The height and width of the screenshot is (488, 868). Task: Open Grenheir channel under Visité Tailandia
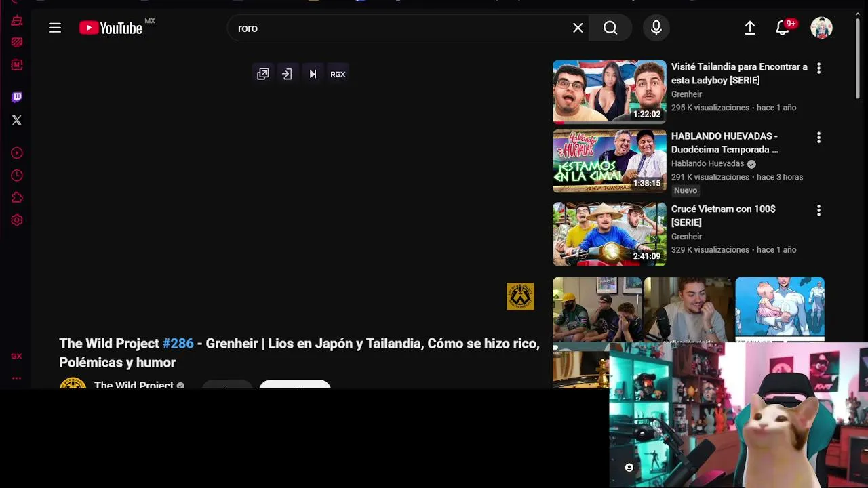pos(686,94)
